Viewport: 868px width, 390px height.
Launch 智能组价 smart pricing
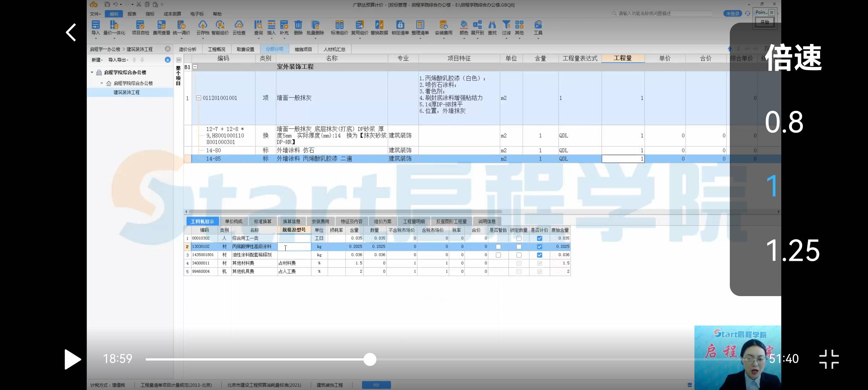pos(220,27)
